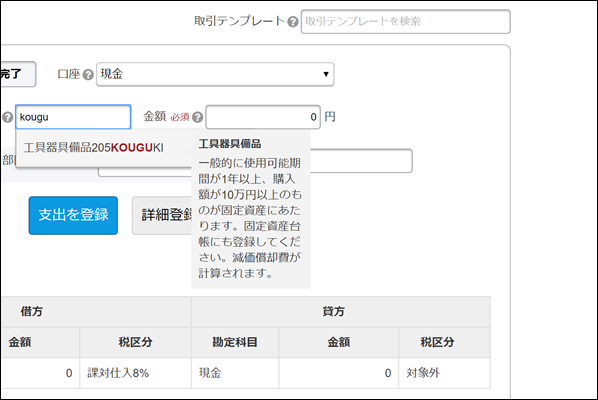Click the dropdown arrow of 現金 selector
Image resolution: width=598 pixels, height=400 pixels.
(326, 74)
